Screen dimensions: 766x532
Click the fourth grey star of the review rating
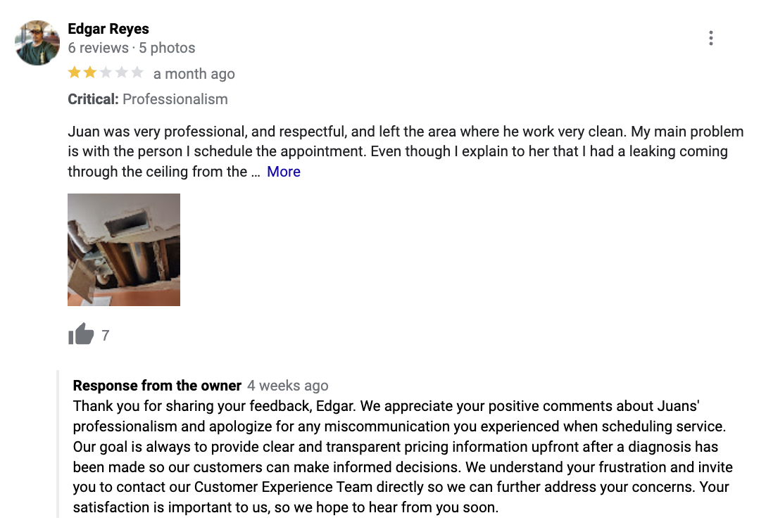click(121, 72)
